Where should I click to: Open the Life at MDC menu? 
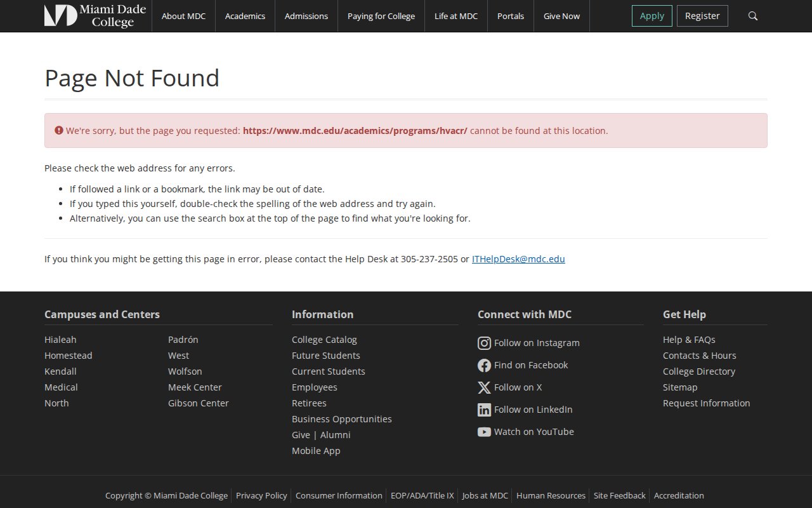click(455, 16)
